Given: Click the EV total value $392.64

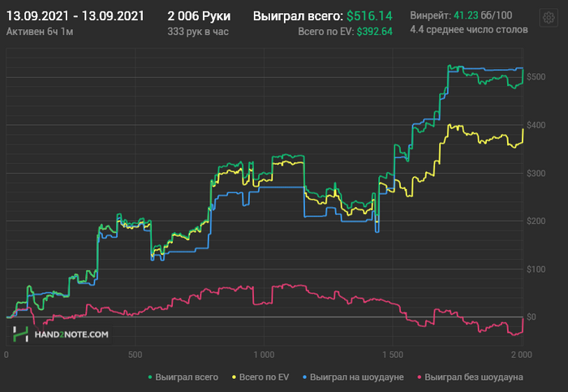Looking at the screenshot, I should click(375, 32).
